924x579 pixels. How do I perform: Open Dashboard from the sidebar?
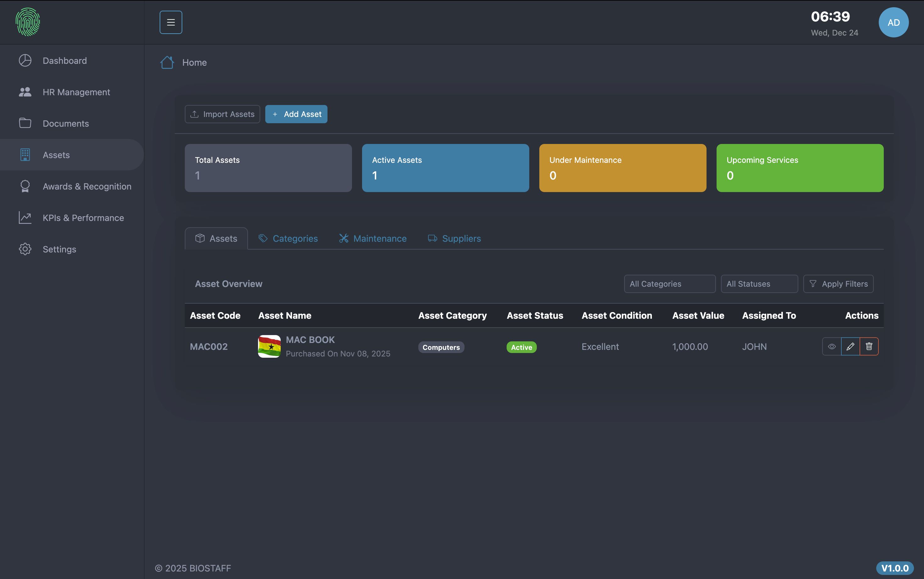pyautogui.click(x=64, y=60)
